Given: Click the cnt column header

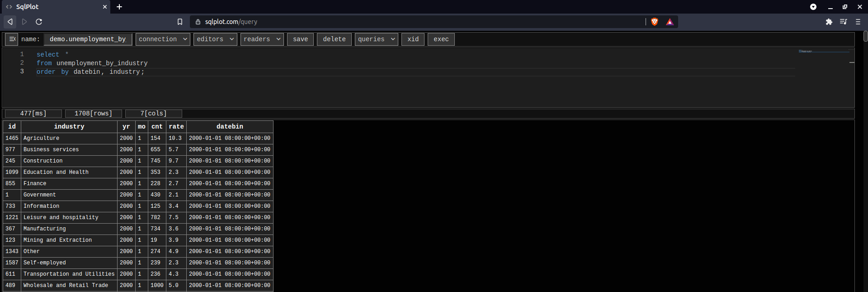Looking at the screenshot, I should 157,127.
